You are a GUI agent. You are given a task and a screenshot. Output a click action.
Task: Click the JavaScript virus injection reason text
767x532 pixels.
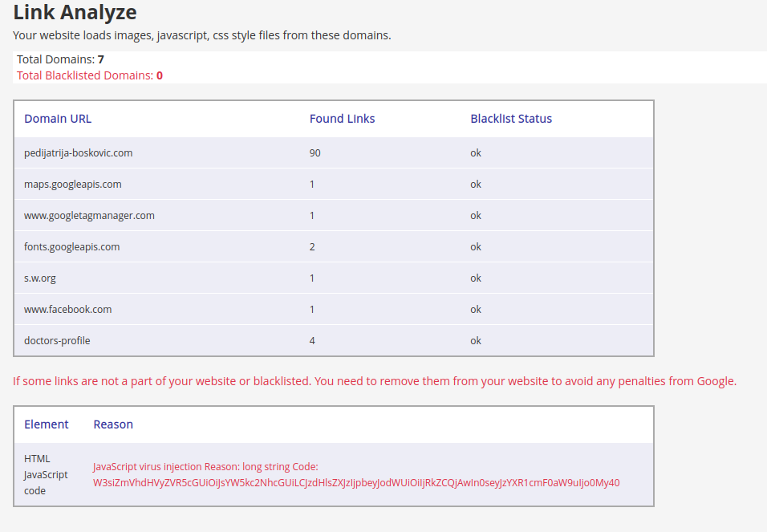pyautogui.click(x=205, y=466)
